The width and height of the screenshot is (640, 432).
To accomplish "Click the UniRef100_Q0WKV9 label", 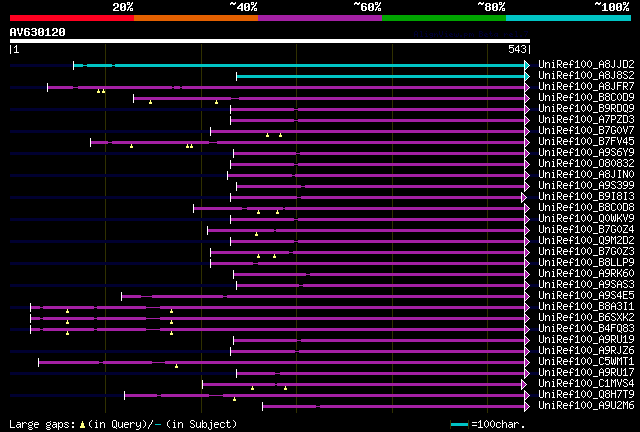I will pyautogui.click(x=586, y=218).
